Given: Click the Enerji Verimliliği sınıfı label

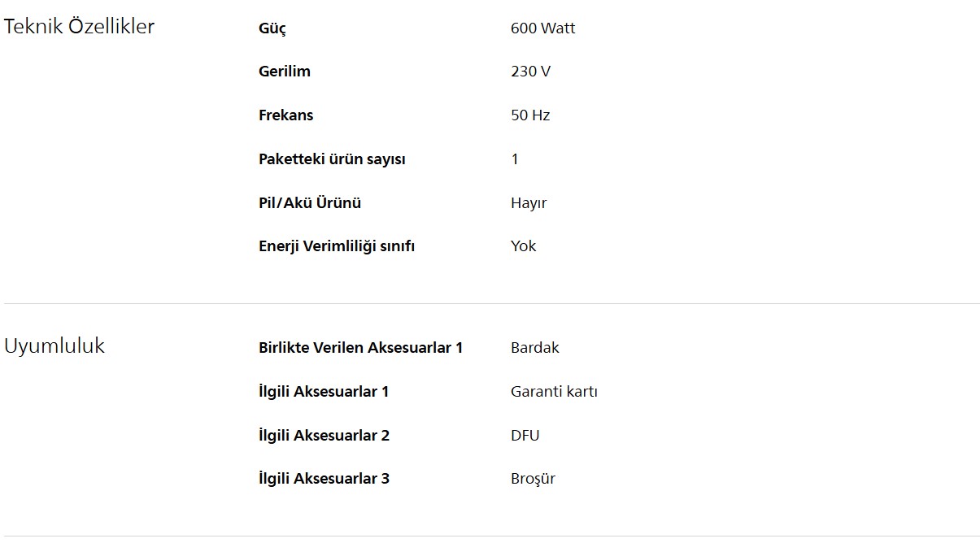Looking at the screenshot, I should (x=337, y=246).
